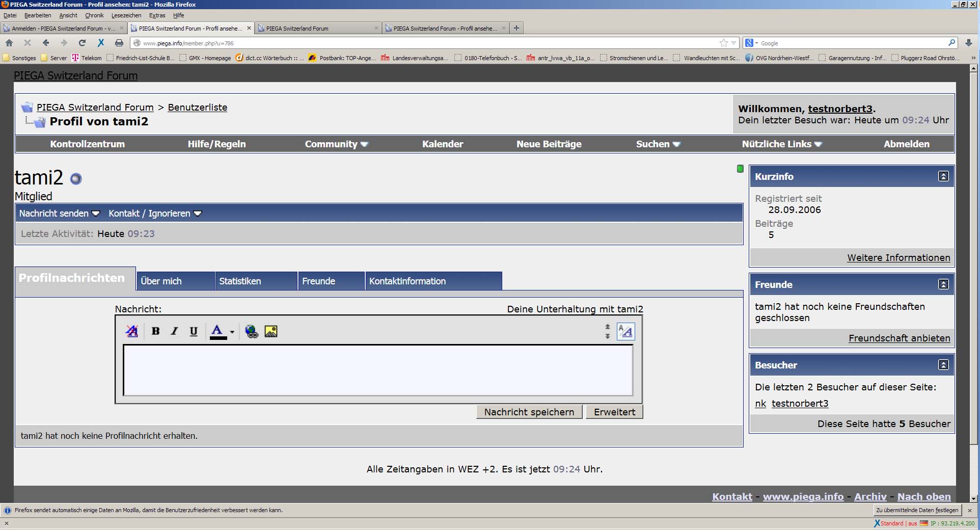
Task: Collapse the Besucher panel
Action: (x=943, y=365)
